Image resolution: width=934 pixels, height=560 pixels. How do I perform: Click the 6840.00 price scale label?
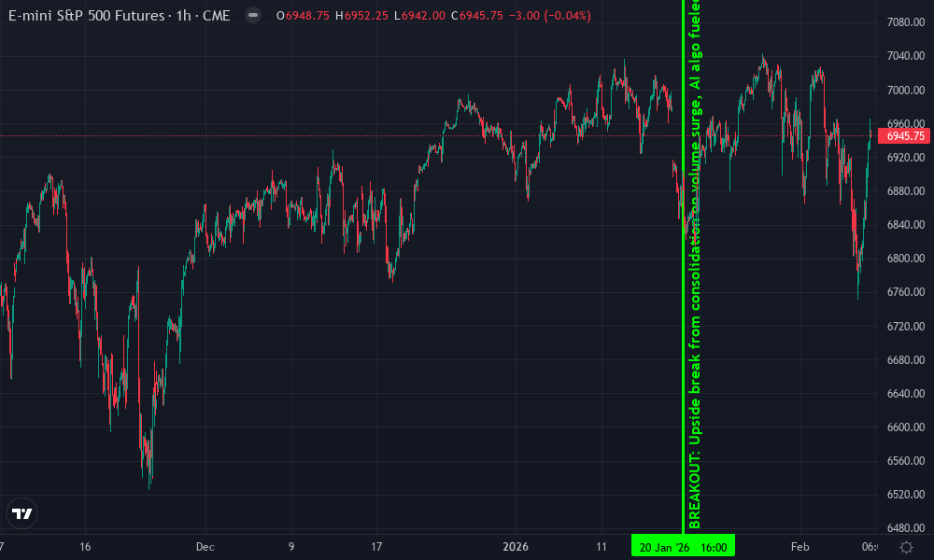coord(905,224)
